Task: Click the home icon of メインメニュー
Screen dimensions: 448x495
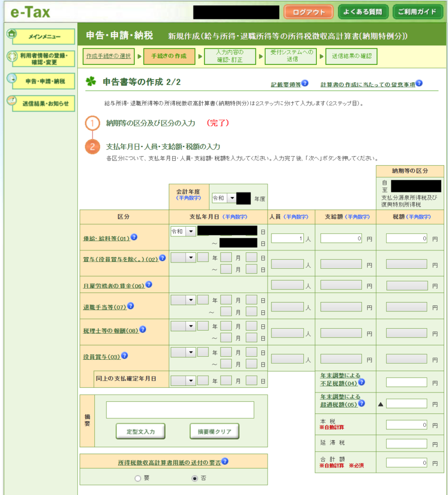Action: (12, 33)
